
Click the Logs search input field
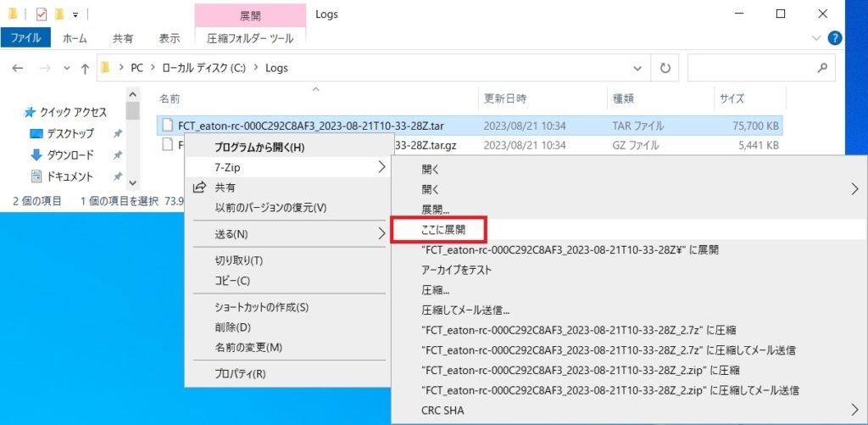[x=750, y=68]
